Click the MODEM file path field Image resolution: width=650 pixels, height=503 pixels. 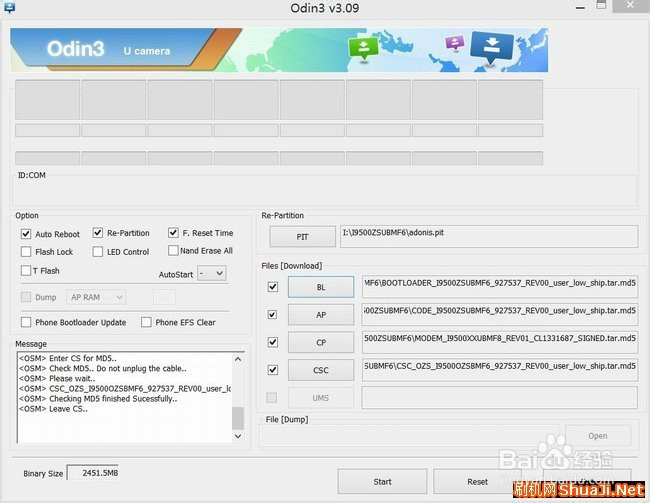tap(500, 343)
